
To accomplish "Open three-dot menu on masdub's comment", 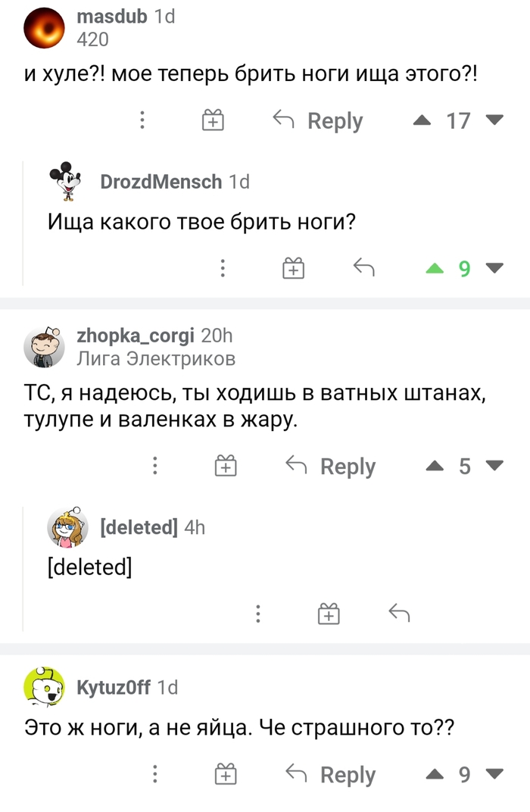I will point(142,121).
